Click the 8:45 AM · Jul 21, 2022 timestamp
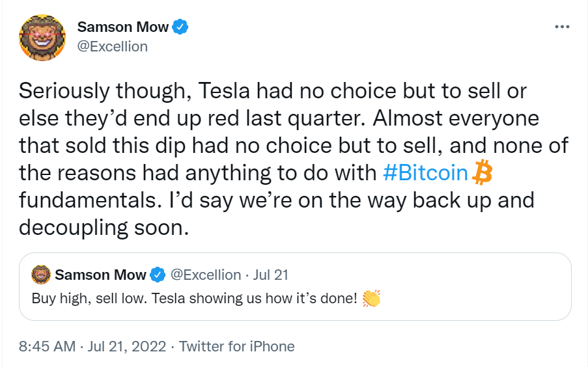Screen dimensions: 588x367 point(93,346)
